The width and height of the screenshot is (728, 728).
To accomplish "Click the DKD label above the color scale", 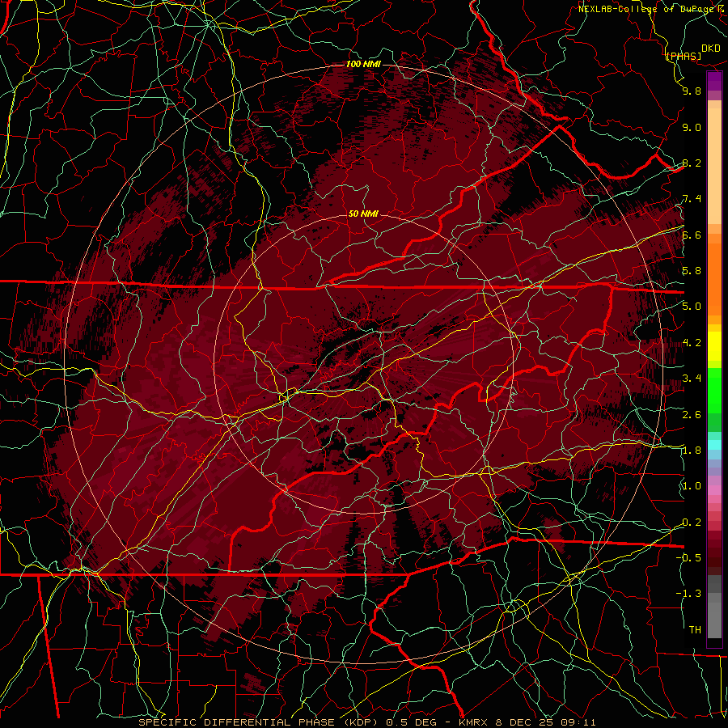I will tap(710, 49).
